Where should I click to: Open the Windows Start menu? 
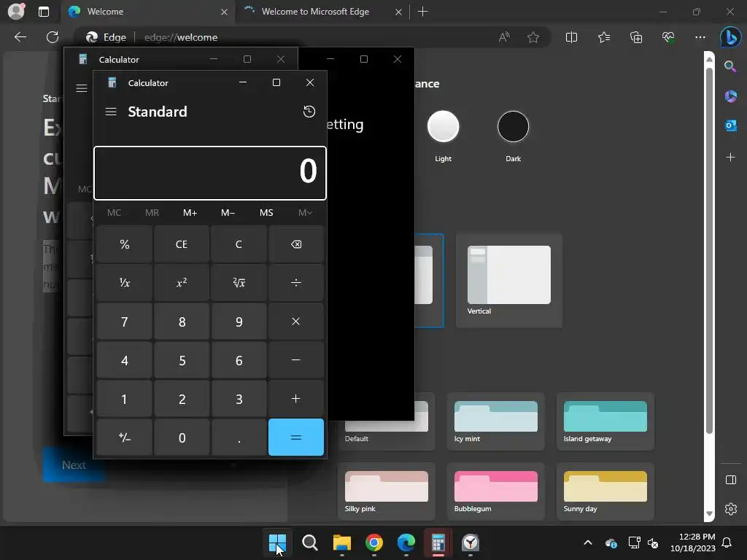[277, 542]
